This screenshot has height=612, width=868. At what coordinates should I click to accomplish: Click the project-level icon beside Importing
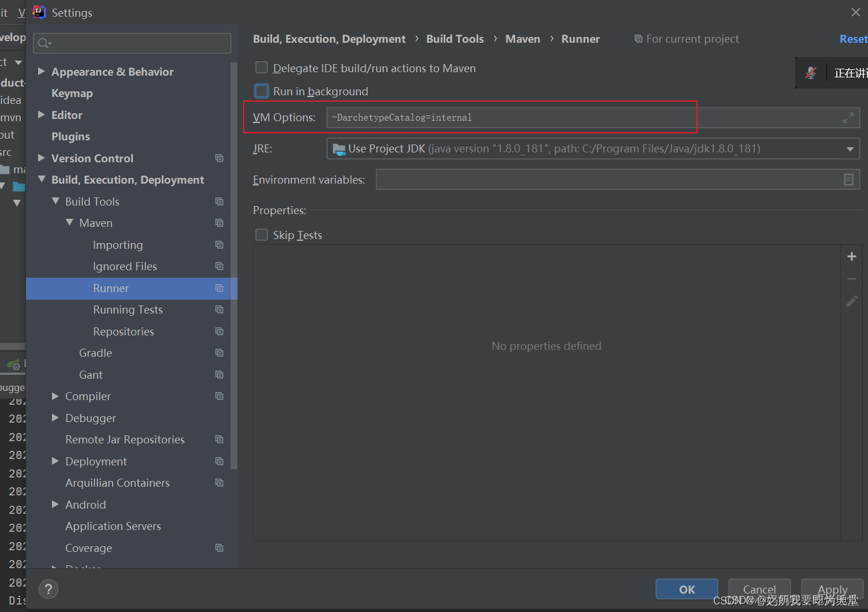click(219, 245)
